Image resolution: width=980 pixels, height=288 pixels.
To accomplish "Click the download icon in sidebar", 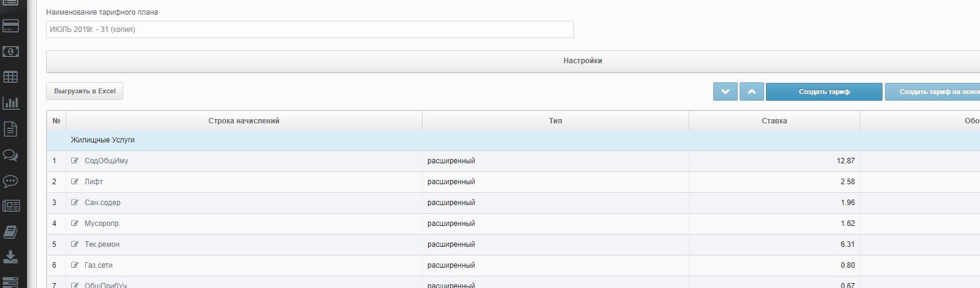I will (10, 257).
